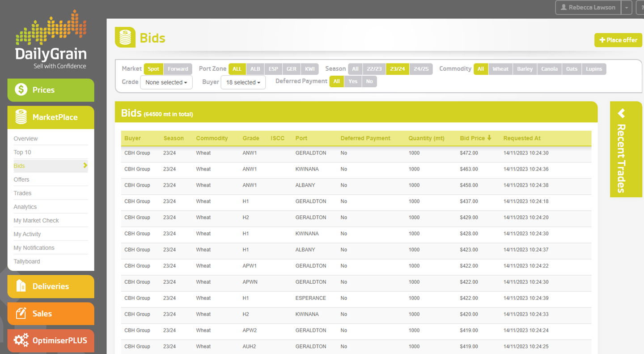644x354 pixels.
Task: Filter commodity by Wheat
Action: [x=500, y=69]
